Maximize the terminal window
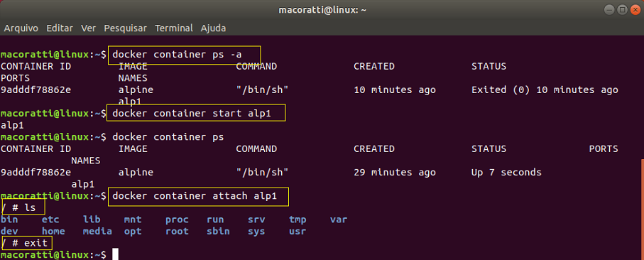This screenshot has width=644, height=260. (622, 10)
